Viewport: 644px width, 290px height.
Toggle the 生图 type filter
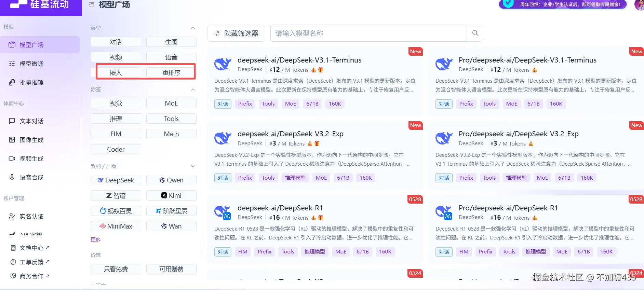point(171,42)
